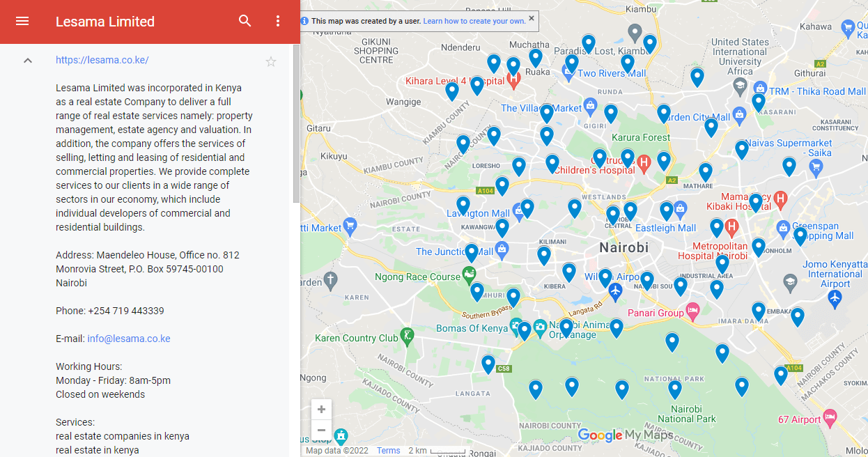Select the Jomo Kenyatta International Airport icon
The image size is (868, 457).
(x=835, y=298)
